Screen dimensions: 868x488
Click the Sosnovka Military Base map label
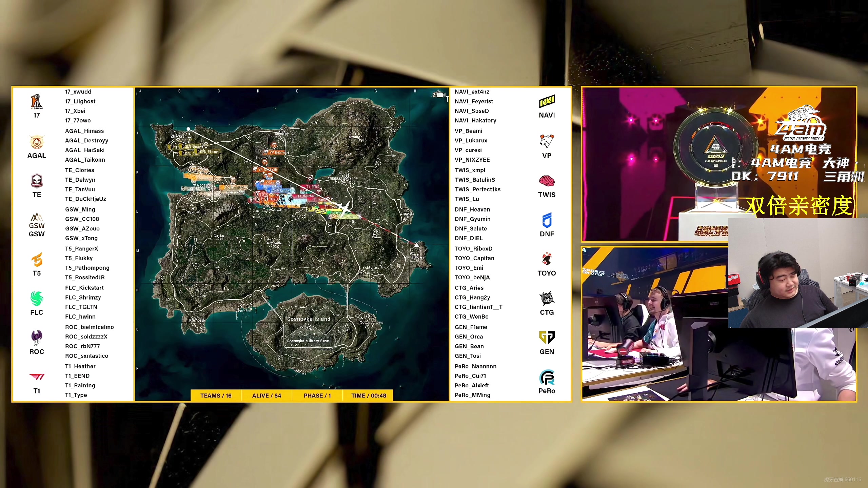point(308,341)
